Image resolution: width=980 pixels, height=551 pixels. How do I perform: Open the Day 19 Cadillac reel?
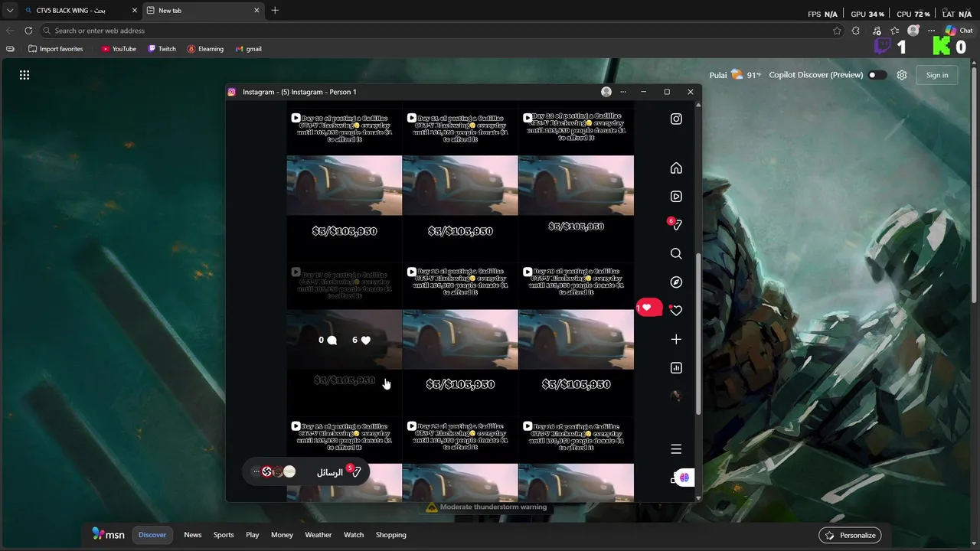576,340
